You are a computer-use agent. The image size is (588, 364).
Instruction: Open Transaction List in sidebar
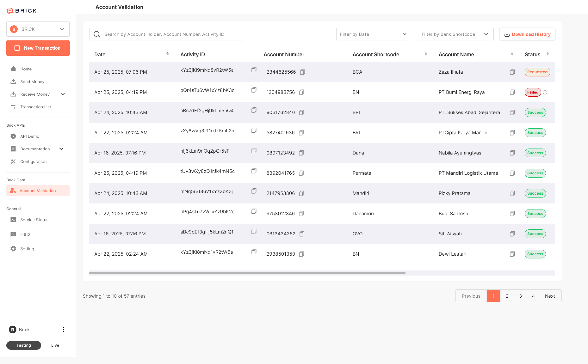click(35, 107)
